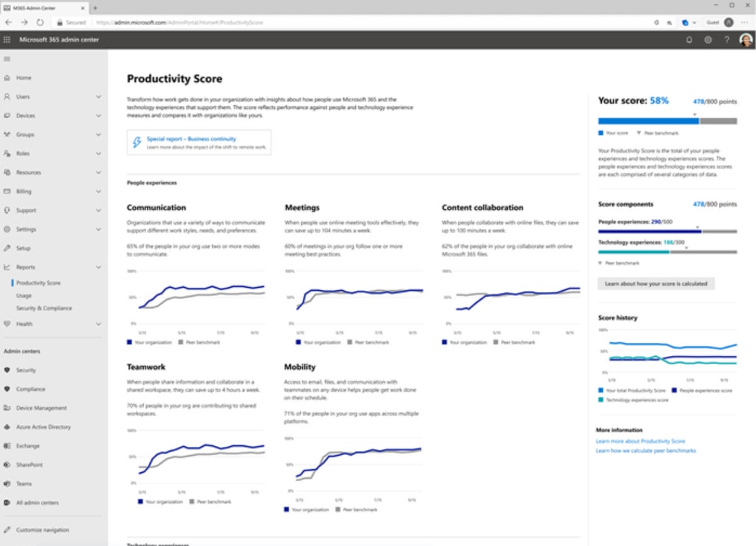Screen dimensions: 756x546
Task: Click the Health heart icon
Action: [x=7, y=324]
